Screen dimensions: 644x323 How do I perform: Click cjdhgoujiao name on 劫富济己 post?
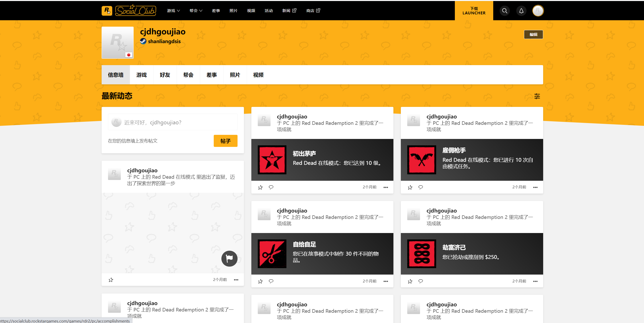point(442,210)
